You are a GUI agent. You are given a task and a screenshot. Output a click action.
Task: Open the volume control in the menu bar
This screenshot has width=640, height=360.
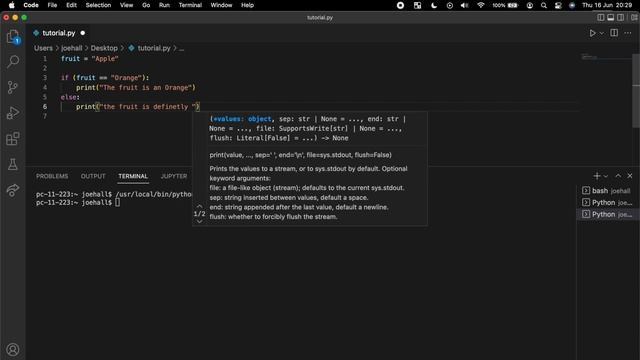coord(464,5)
